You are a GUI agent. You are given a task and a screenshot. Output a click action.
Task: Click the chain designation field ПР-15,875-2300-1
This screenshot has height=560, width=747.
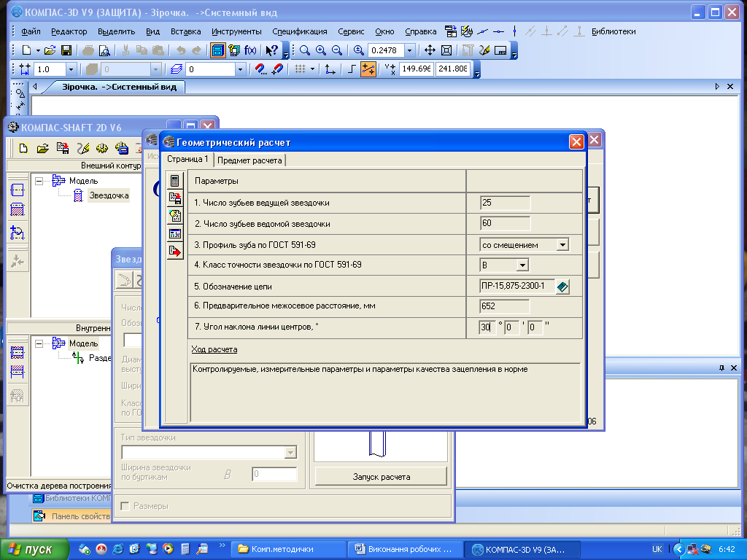click(517, 286)
